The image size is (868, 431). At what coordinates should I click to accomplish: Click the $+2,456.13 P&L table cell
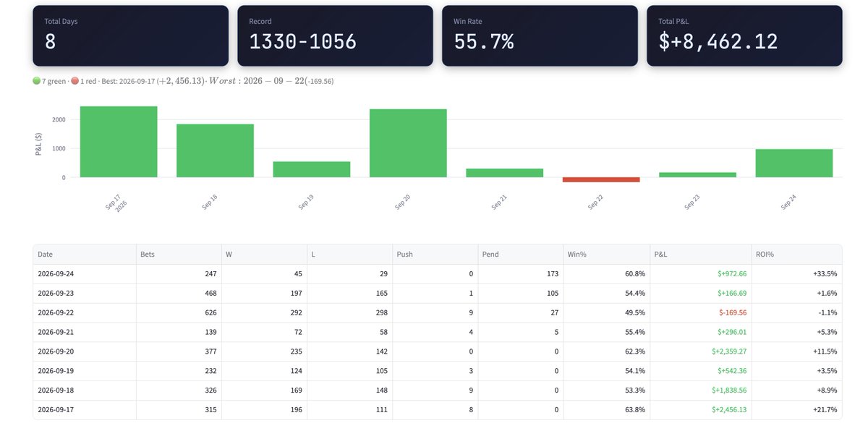pyautogui.click(x=701, y=410)
